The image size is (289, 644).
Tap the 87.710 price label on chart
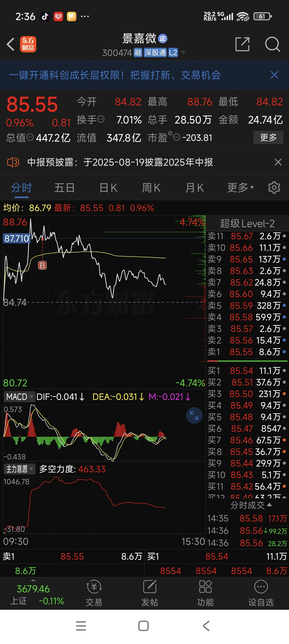pyautogui.click(x=16, y=238)
